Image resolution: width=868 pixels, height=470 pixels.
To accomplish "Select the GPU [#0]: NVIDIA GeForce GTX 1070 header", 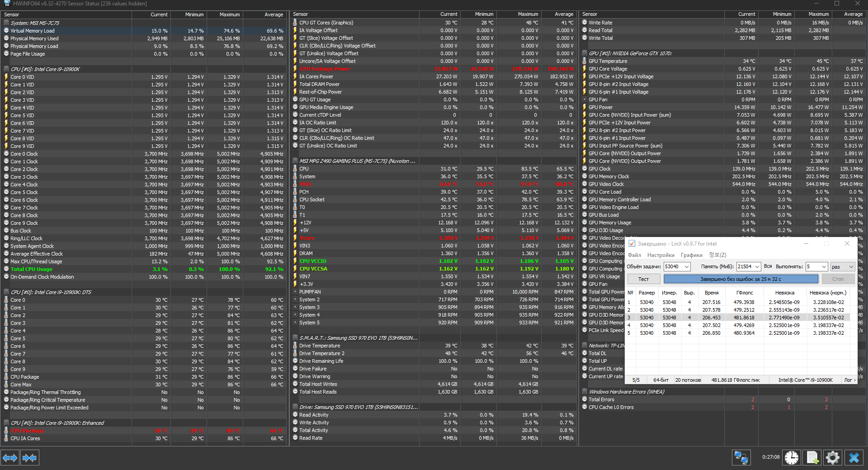I will [x=630, y=53].
